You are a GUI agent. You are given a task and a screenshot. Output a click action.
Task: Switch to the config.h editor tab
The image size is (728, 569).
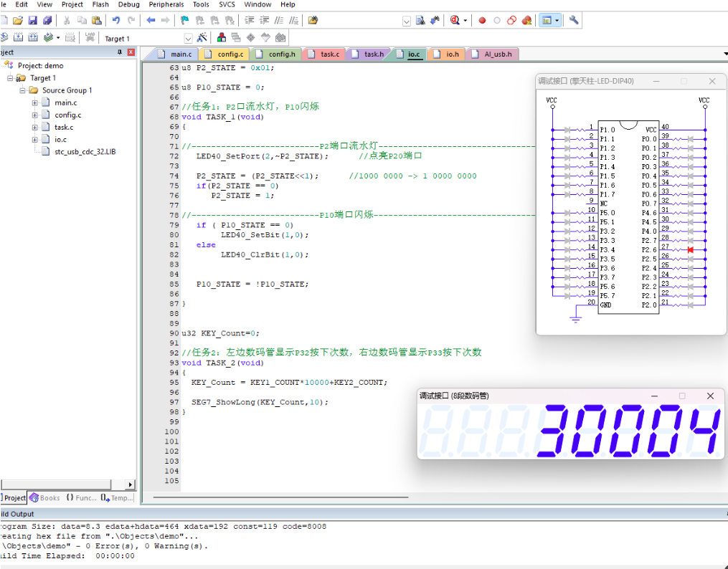point(276,54)
